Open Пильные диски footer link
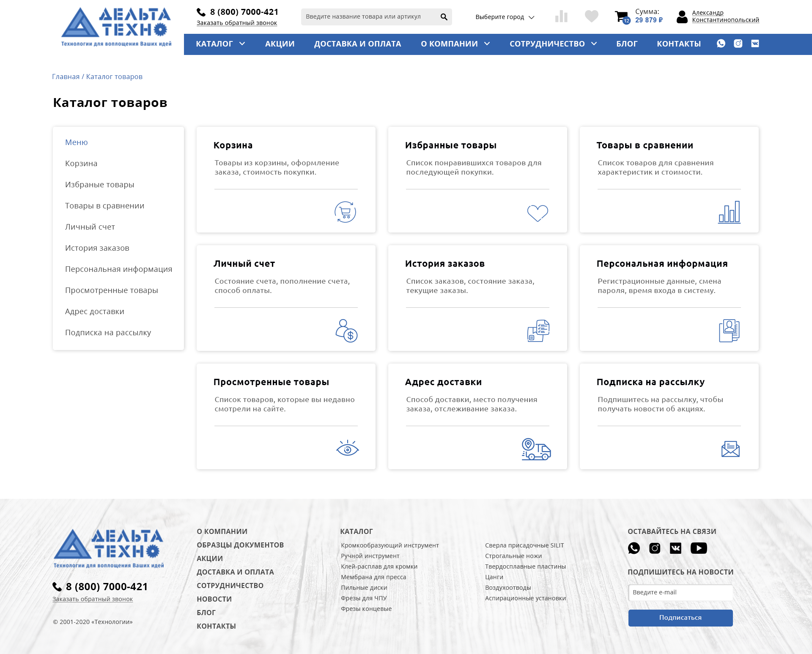 point(364,588)
